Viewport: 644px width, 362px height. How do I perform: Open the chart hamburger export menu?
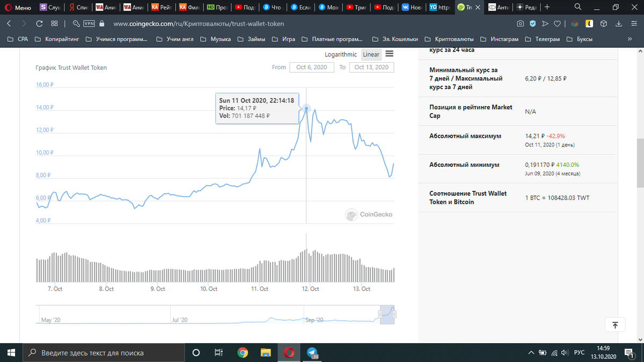tap(390, 54)
